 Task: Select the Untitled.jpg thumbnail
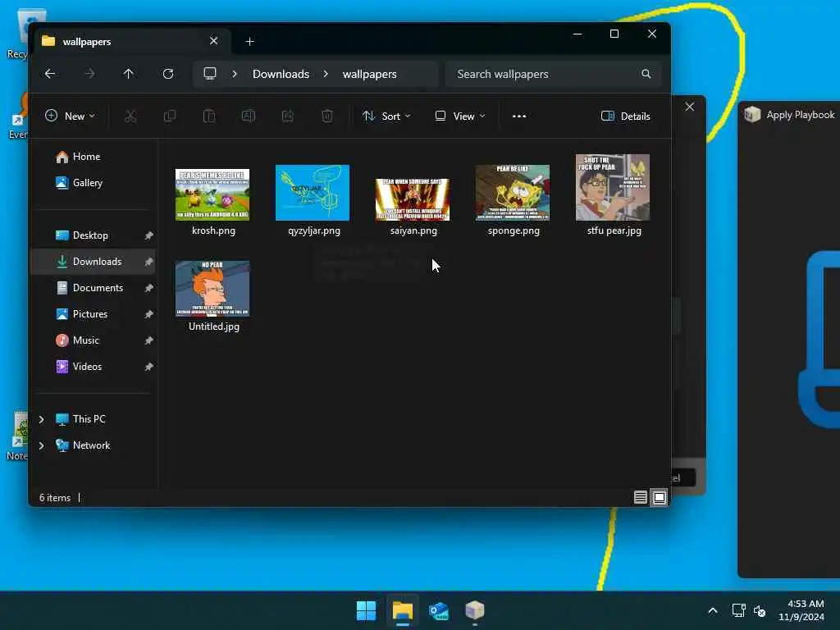pos(212,289)
